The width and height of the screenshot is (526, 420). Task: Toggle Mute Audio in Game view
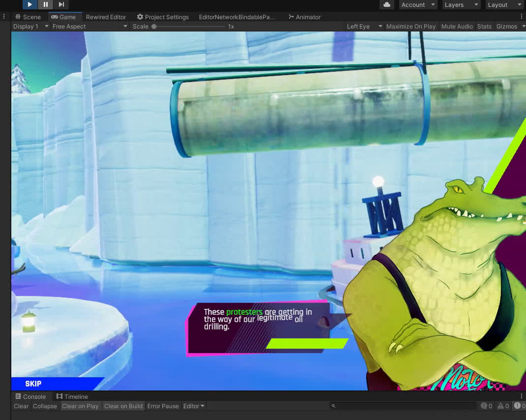pos(457,27)
